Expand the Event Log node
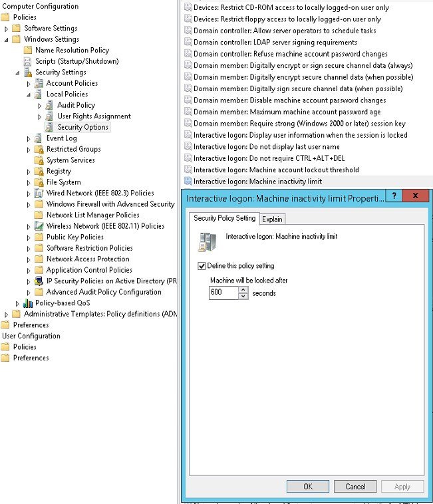433x504 pixels. click(29, 139)
